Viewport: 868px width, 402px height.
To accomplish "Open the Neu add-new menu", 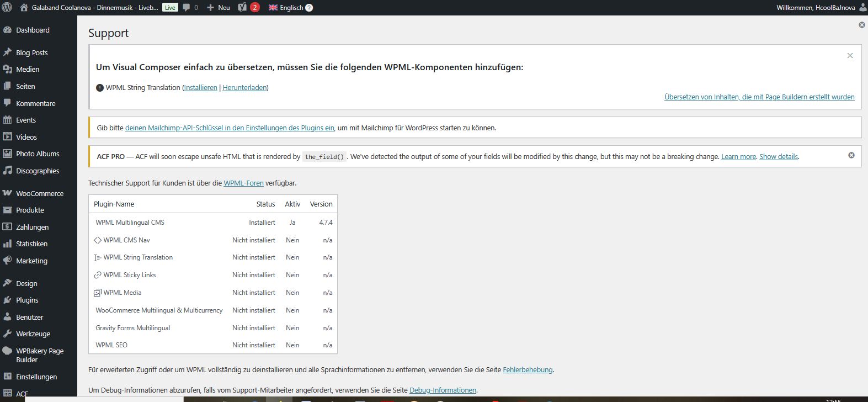I will (219, 8).
